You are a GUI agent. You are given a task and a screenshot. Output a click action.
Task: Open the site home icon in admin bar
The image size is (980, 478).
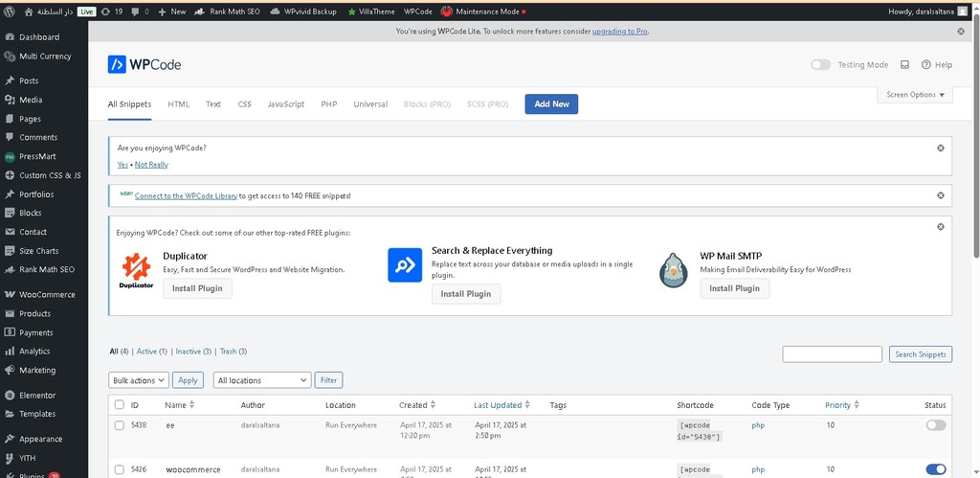[29, 11]
